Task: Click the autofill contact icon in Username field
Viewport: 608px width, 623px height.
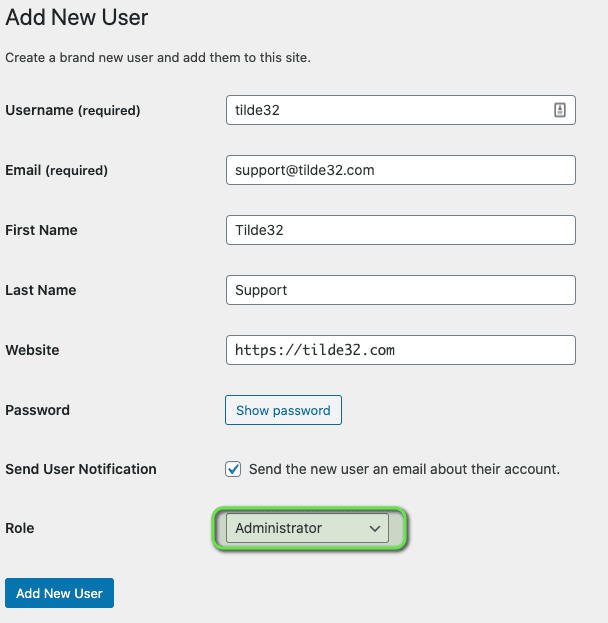Action: point(560,110)
